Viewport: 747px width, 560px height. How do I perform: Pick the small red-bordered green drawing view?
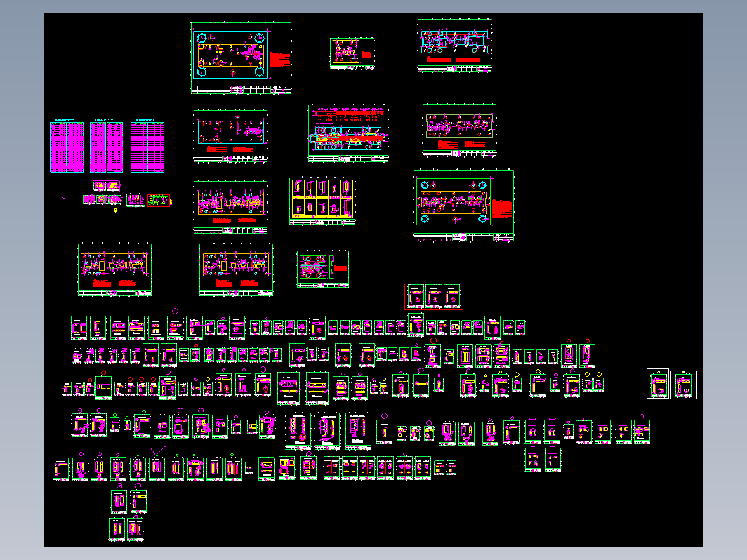click(159, 200)
